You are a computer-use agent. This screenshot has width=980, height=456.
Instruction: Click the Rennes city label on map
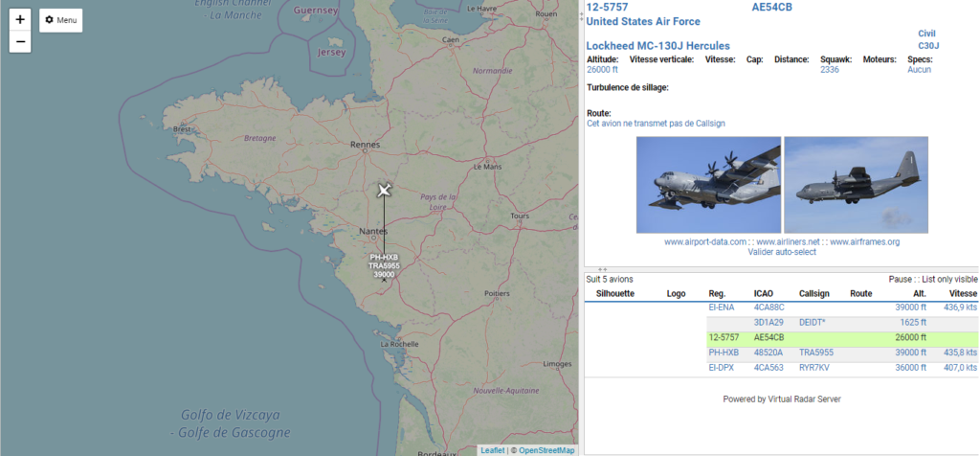pos(365,145)
